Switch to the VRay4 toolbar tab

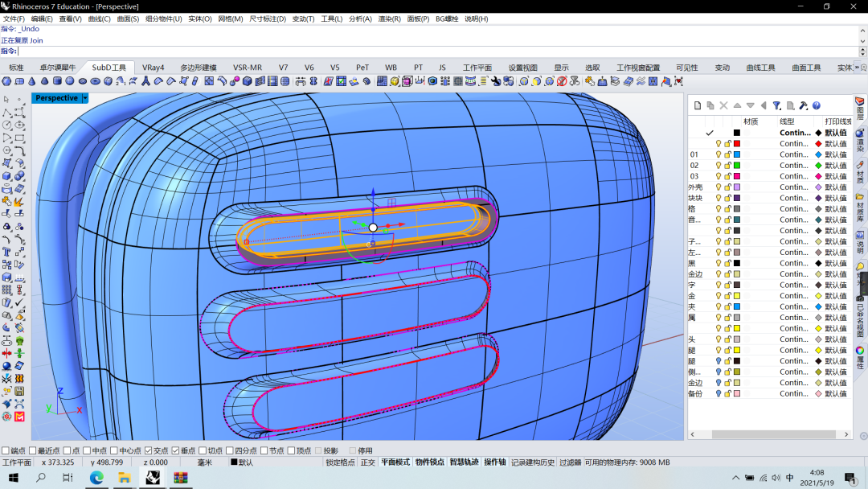pyautogui.click(x=154, y=68)
